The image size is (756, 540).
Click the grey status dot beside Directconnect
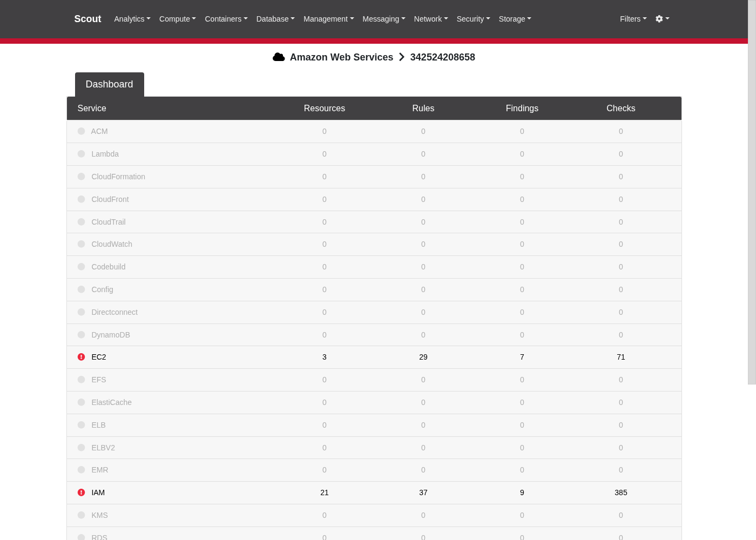pos(81,312)
